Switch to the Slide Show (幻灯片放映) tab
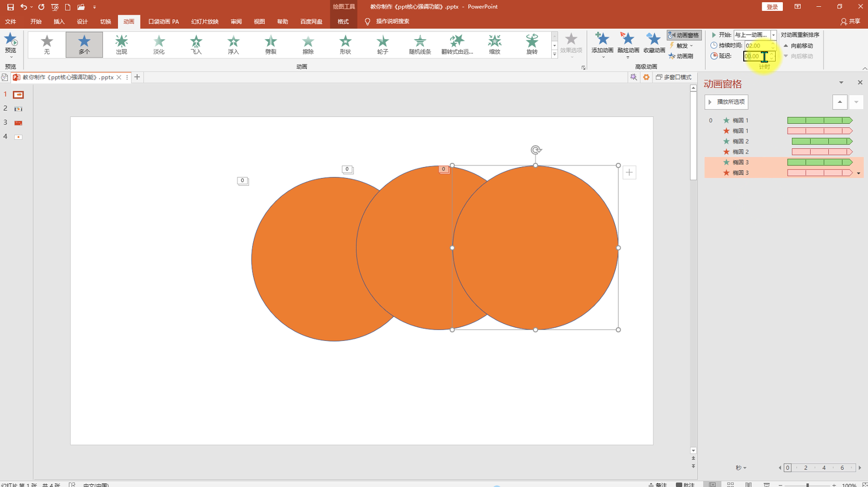This screenshot has height=487, width=868. pos(205,21)
